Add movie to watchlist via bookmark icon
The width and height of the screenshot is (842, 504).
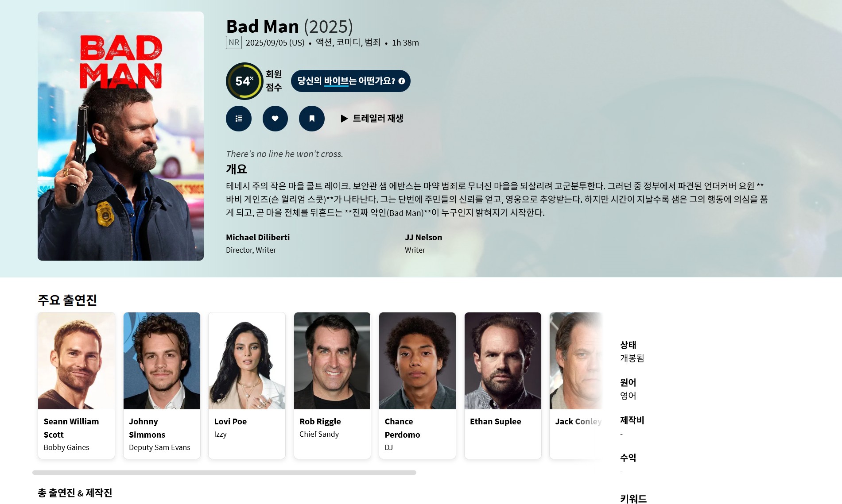[312, 119]
